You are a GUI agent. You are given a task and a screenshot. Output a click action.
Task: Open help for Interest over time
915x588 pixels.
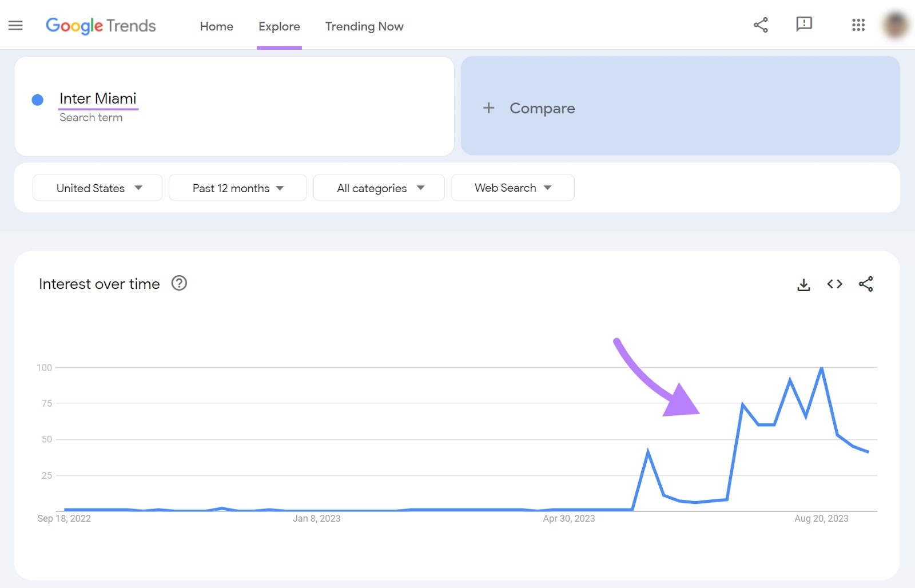[x=179, y=283]
